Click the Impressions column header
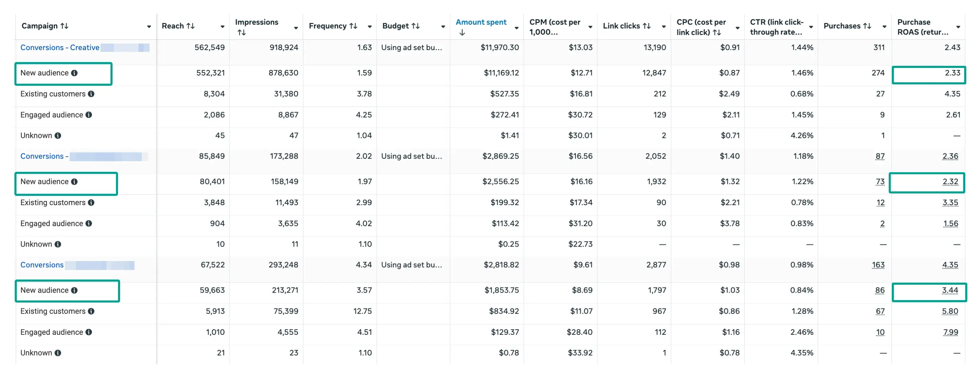 [x=256, y=22]
